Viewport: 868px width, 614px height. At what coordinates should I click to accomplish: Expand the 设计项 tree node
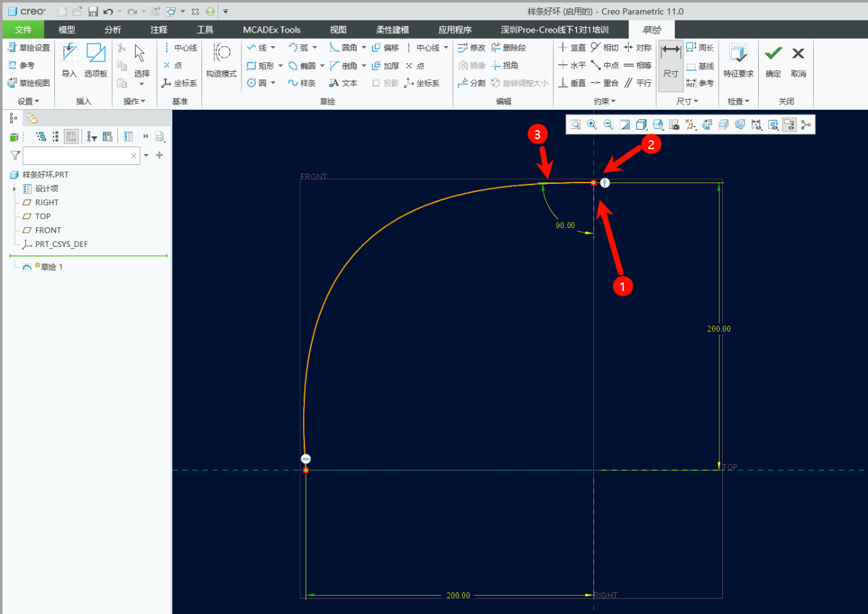click(14, 189)
